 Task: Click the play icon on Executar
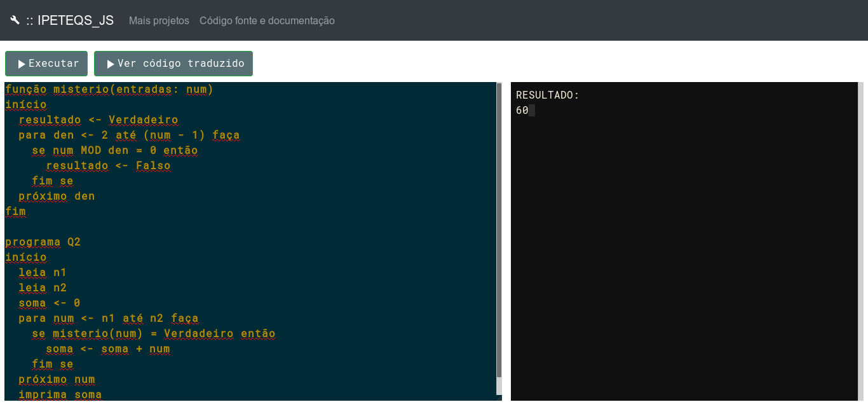coord(22,64)
